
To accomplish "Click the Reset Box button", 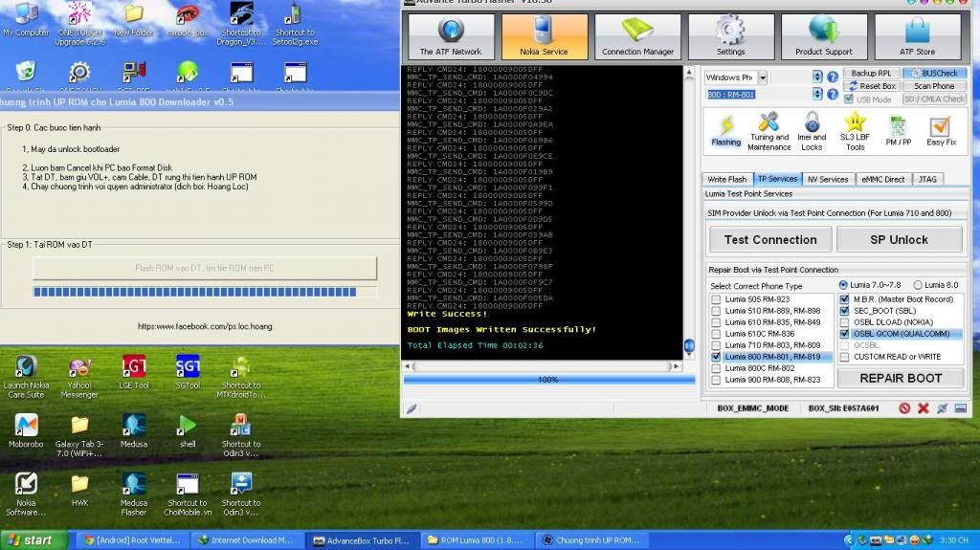I will click(x=871, y=86).
